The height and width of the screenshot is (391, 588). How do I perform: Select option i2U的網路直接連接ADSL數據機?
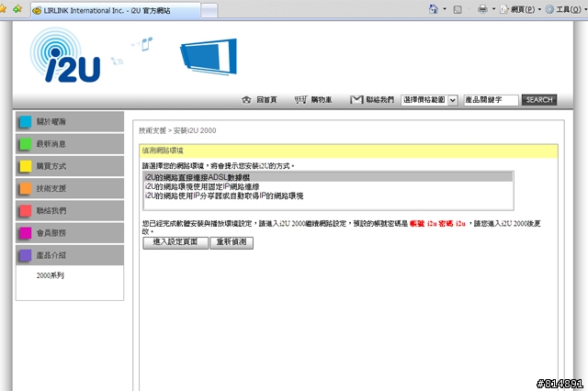pos(328,177)
